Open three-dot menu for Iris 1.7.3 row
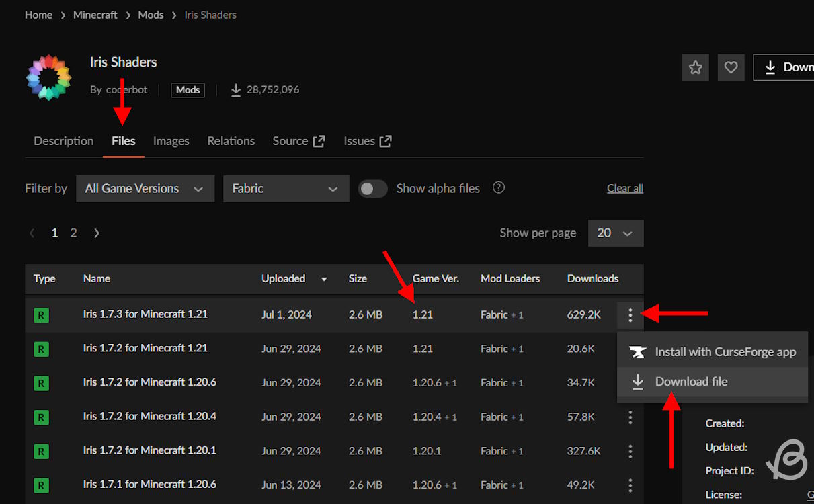The width and height of the screenshot is (814, 504). 630,314
